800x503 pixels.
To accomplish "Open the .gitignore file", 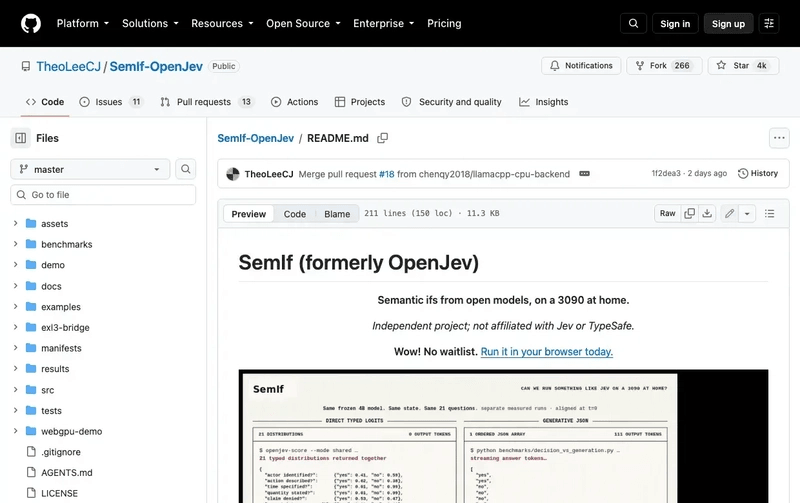I will (x=61, y=452).
